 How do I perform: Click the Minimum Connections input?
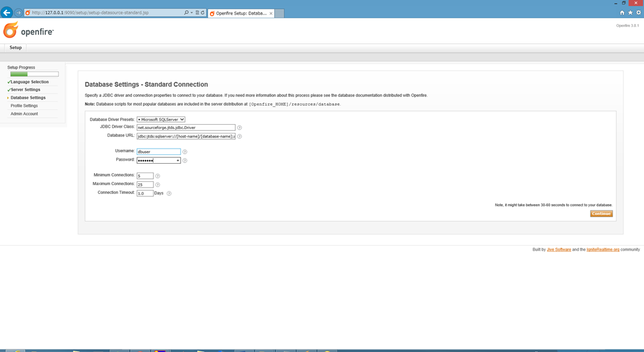pyautogui.click(x=145, y=176)
